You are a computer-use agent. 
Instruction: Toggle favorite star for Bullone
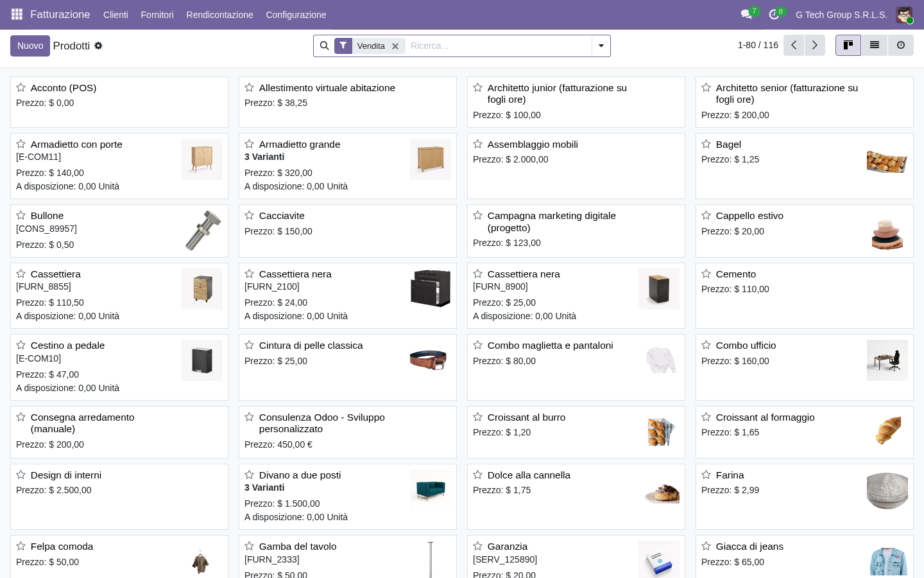[x=21, y=215]
